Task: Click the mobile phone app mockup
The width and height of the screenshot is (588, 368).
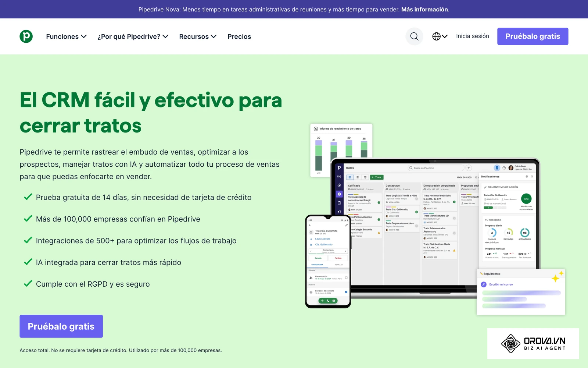Action: pyautogui.click(x=328, y=262)
